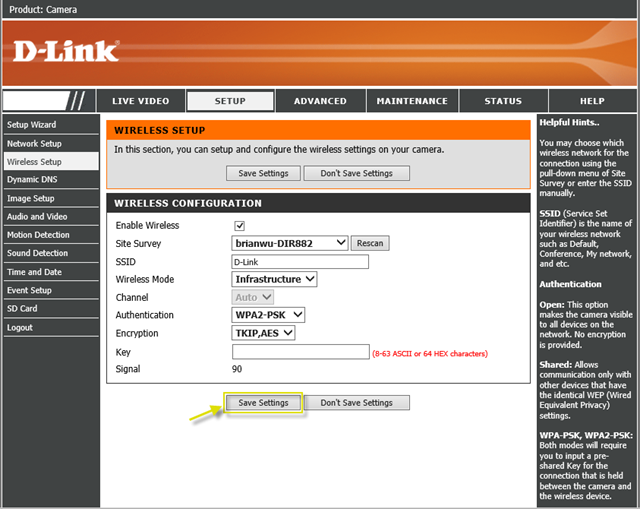Image resolution: width=640 pixels, height=509 pixels.
Task: Go to the Maintenance tab
Action: (412, 101)
